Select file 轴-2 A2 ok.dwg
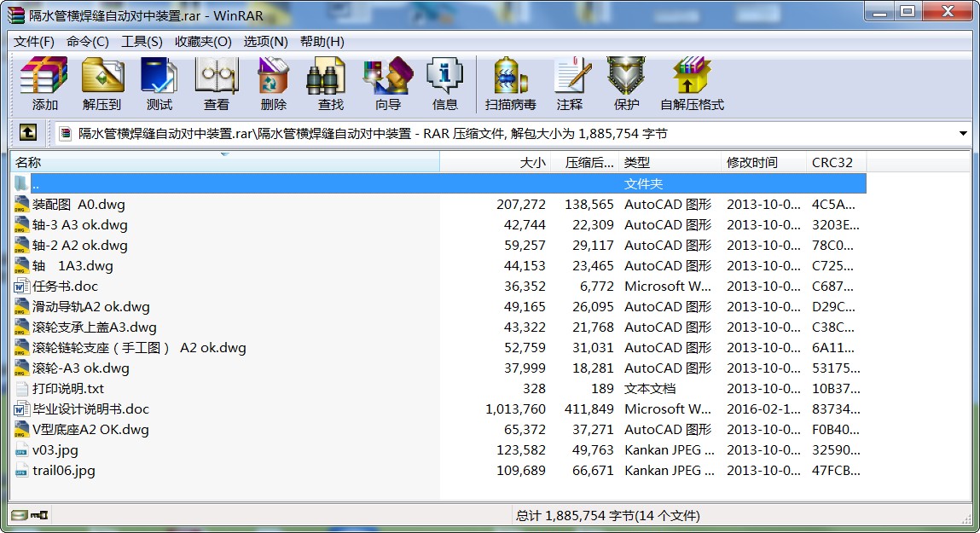This screenshot has width=980, height=533. point(80,246)
